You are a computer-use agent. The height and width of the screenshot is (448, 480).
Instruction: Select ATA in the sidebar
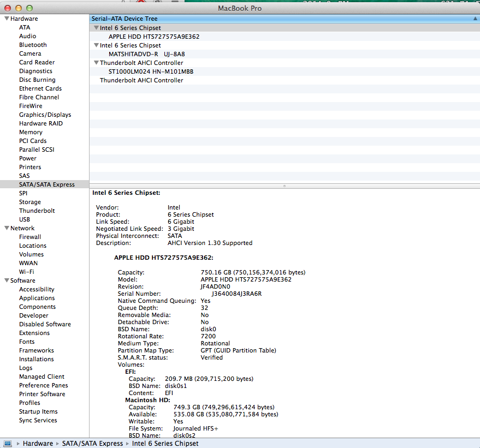[25, 27]
